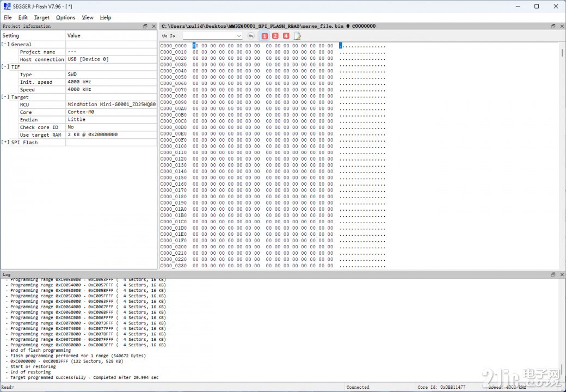
Task: Close the merge_file.bin data window
Action: pos(562,26)
